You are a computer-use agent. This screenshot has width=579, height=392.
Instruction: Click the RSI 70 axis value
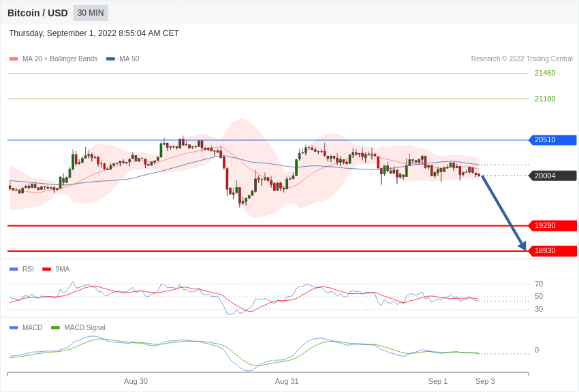[x=539, y=284]
